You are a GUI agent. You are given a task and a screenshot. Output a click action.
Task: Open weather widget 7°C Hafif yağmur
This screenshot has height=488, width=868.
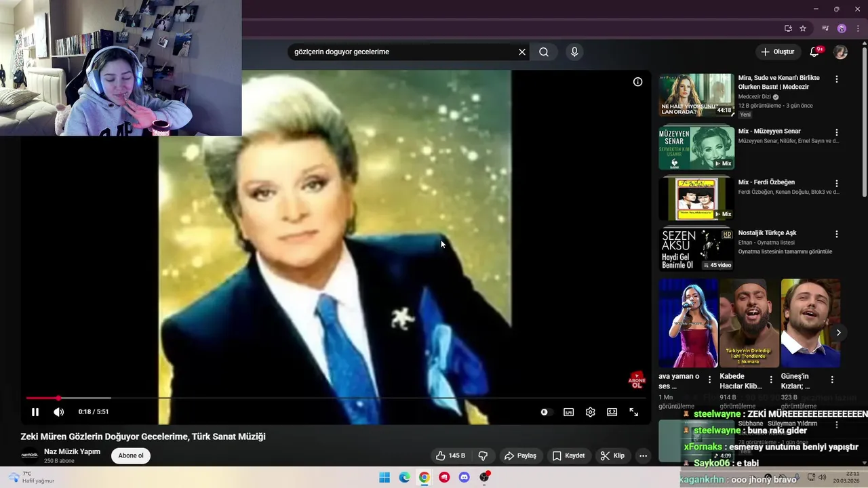(x=31, y=477)
